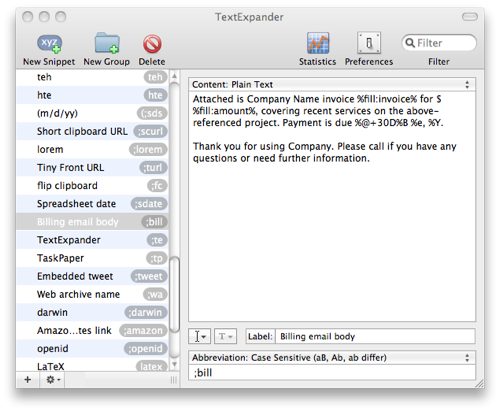The image size is (500, 412).
Task: Select the flip clipboard snippet
Action: click(x=92, y=185)
